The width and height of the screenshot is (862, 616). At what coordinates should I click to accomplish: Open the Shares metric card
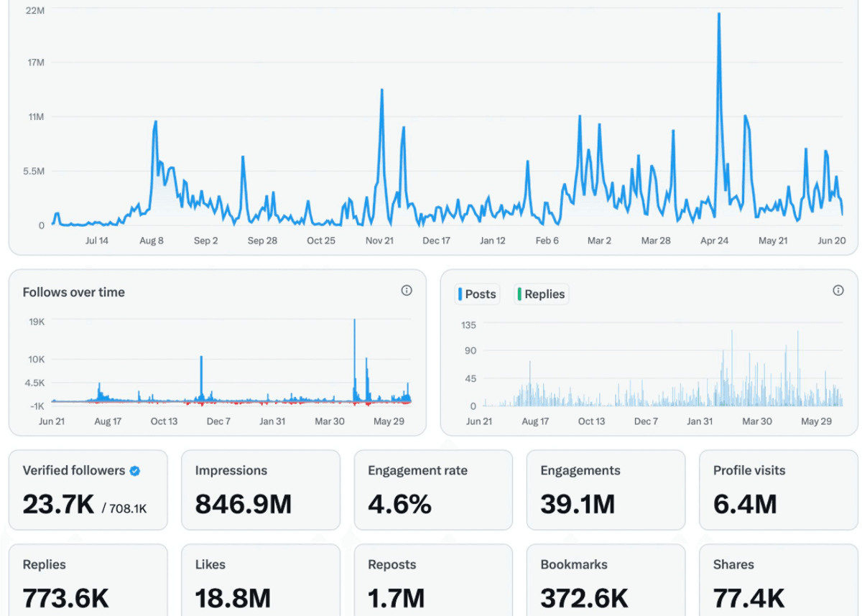(x=778, y=580)
